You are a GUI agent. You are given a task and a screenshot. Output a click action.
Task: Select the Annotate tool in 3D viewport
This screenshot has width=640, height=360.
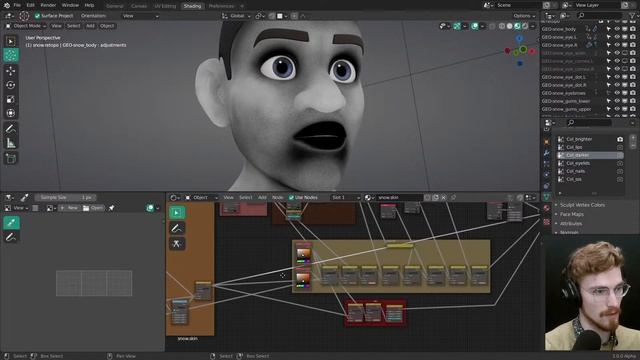(x=11, y=129)
